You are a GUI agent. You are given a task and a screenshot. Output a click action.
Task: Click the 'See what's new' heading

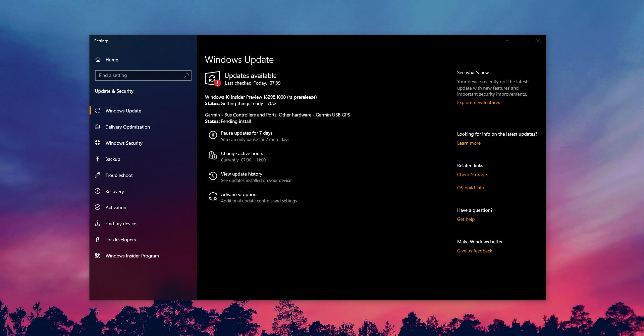(473, 73)
